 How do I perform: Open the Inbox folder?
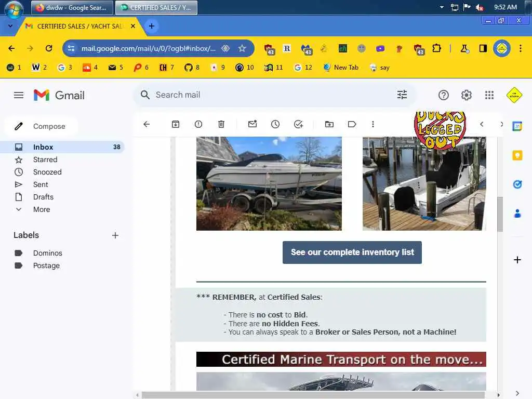62,147
